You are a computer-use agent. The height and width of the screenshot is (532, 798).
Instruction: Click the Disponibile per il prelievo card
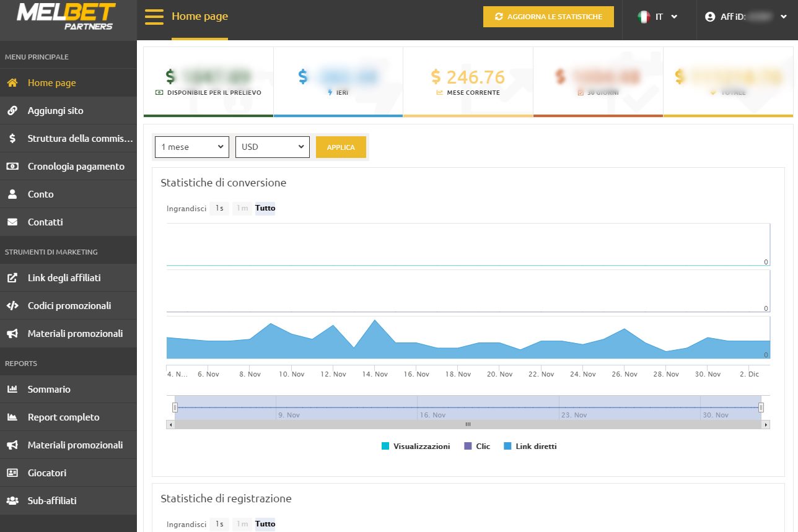[x=208, y=82]
